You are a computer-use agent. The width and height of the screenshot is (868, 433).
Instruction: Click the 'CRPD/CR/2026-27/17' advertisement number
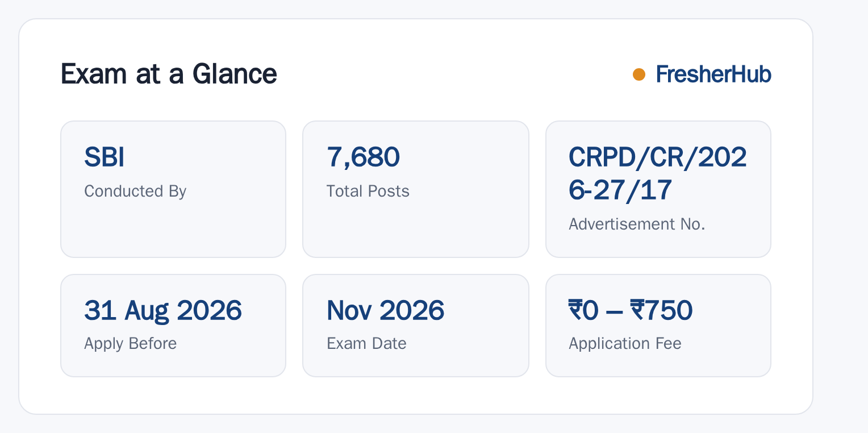658,174
